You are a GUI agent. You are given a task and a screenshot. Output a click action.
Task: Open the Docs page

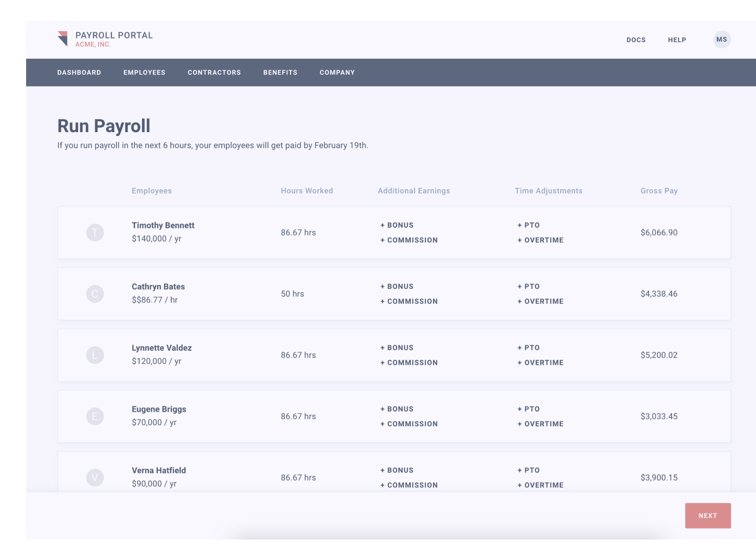coord(636,40)
